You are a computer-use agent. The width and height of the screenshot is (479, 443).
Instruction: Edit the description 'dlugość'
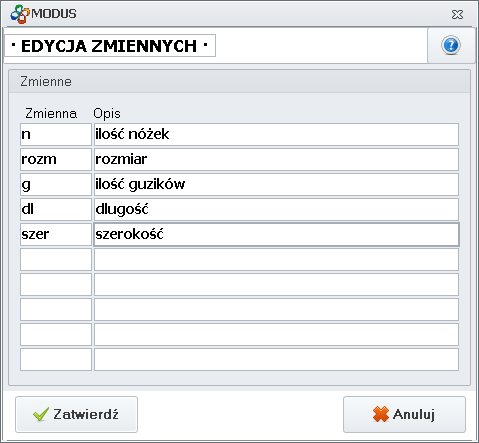coord(276,209)
